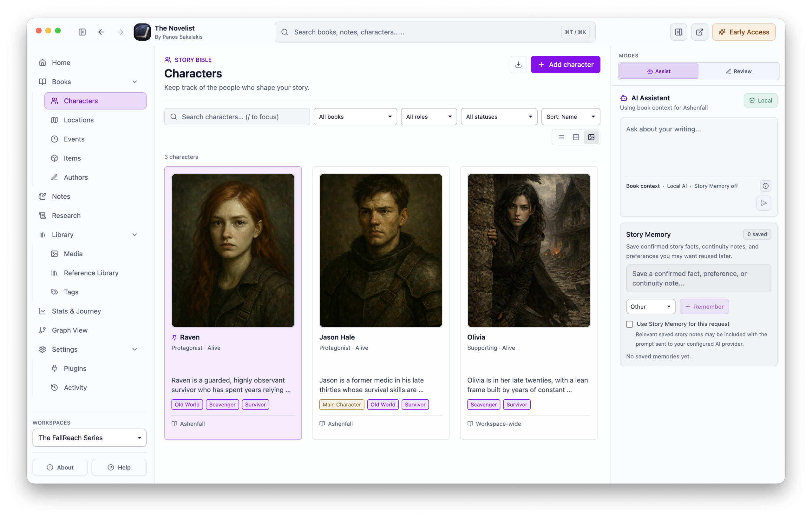Go back with the left arrow
The image size is (812, 519).
click(x=101, y=32)
